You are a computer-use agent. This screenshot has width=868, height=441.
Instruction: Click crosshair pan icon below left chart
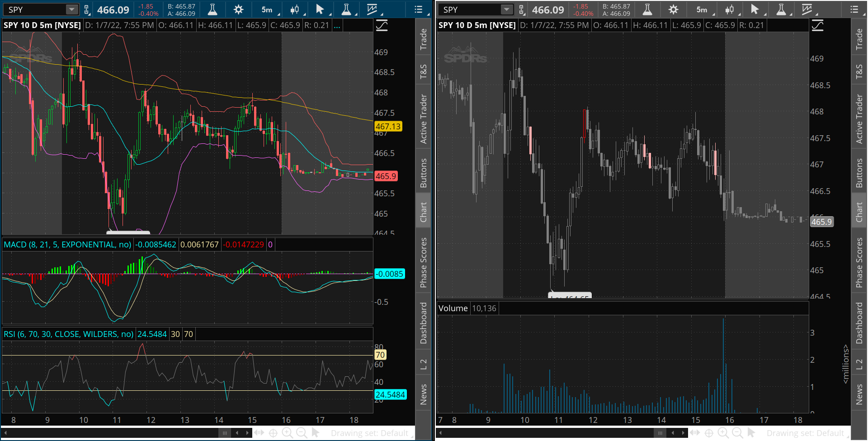273,433
